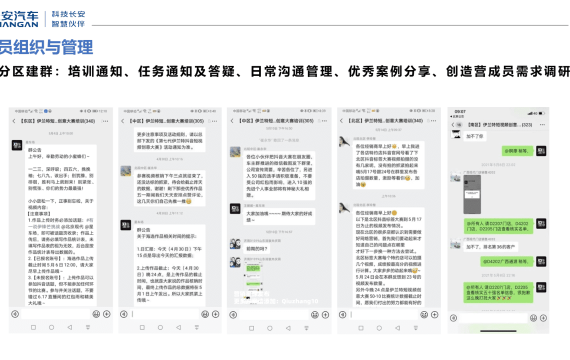Tap the 【北区】 group chat title

click(386, 120)
